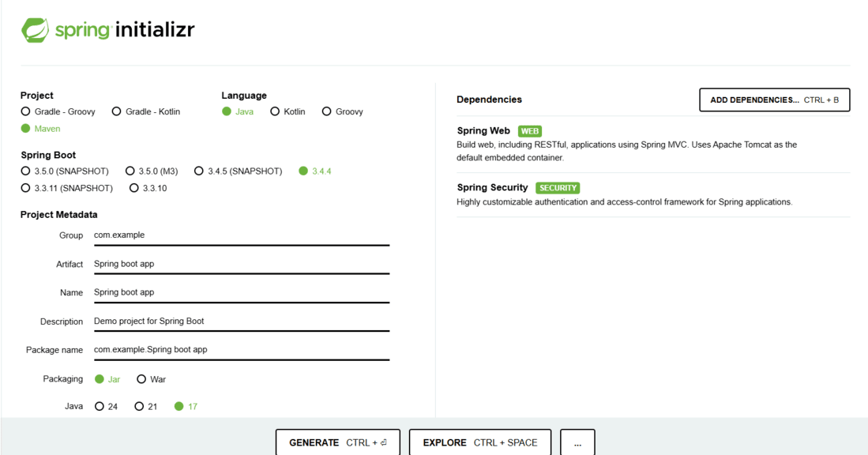
Task: Click the Language section heading
Action: coord(244,96)
